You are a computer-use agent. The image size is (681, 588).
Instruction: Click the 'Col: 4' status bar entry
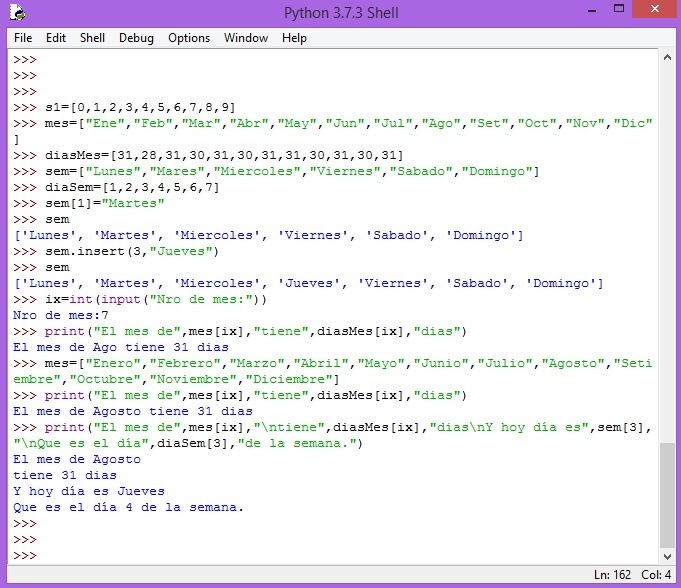pyautogui.click(x=656, y=575)
